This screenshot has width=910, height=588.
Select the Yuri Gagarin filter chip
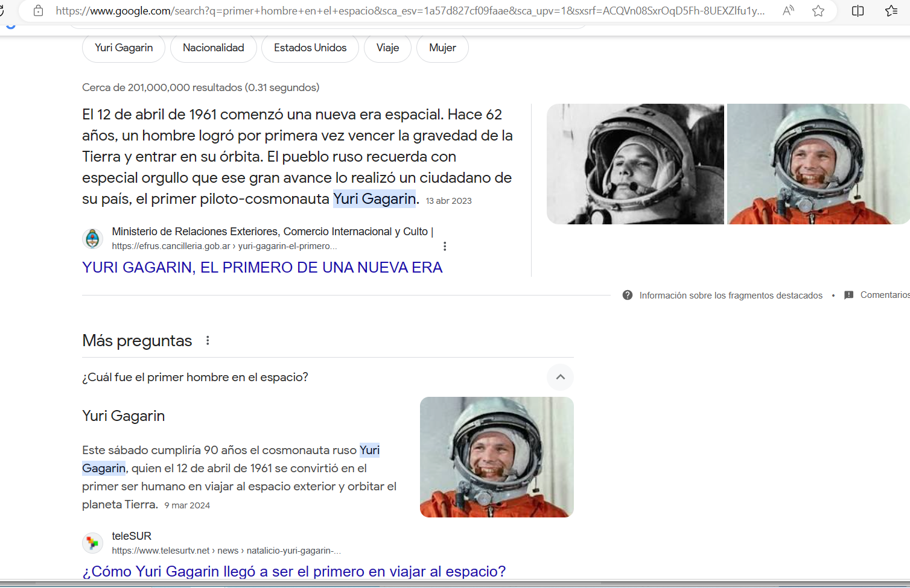124,48
